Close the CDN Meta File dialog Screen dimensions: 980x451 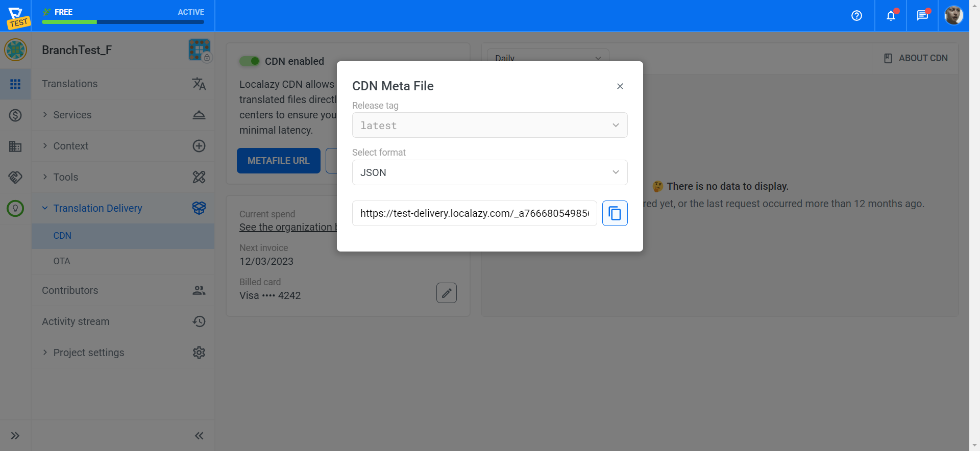click(x=620, y=86)
